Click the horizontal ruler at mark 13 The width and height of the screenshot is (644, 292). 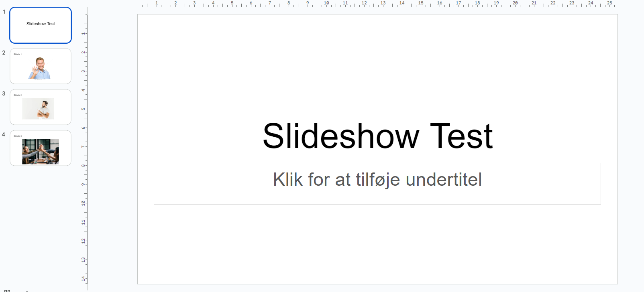point(383,4)
